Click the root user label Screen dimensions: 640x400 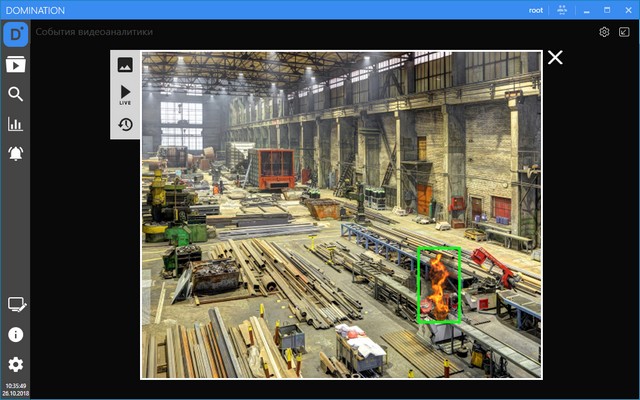pyautogui.click(x=538, y=10)
